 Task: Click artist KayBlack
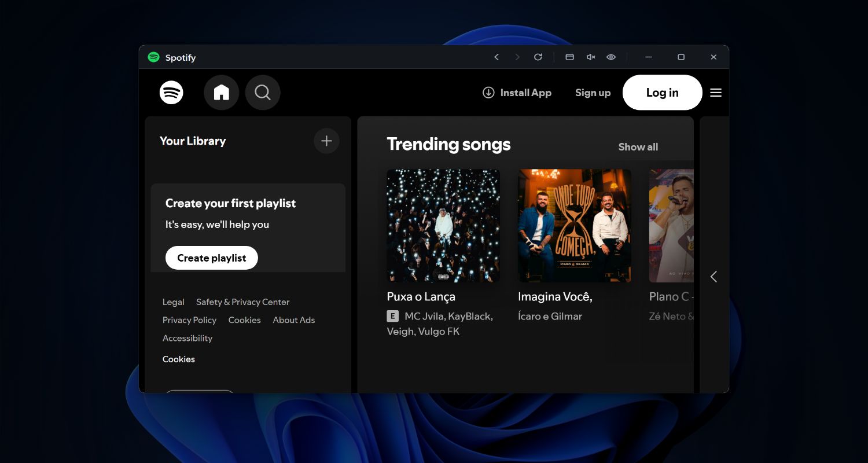click(469, 317)
